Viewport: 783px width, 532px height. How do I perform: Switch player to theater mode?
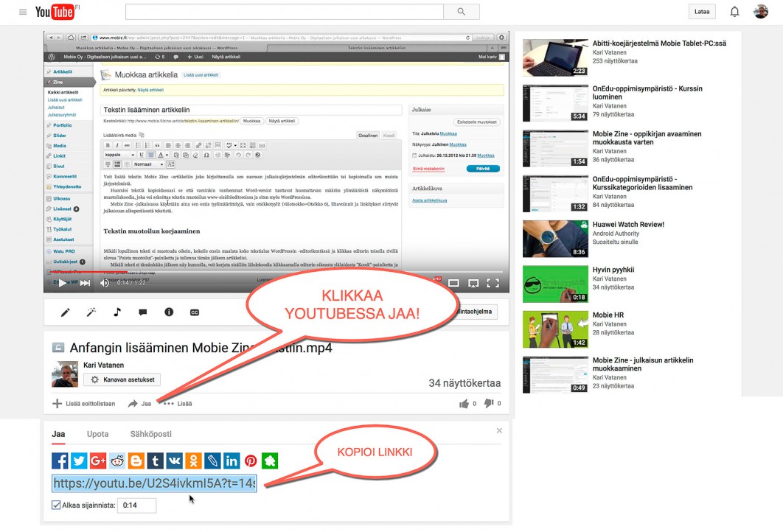point(453,284)
